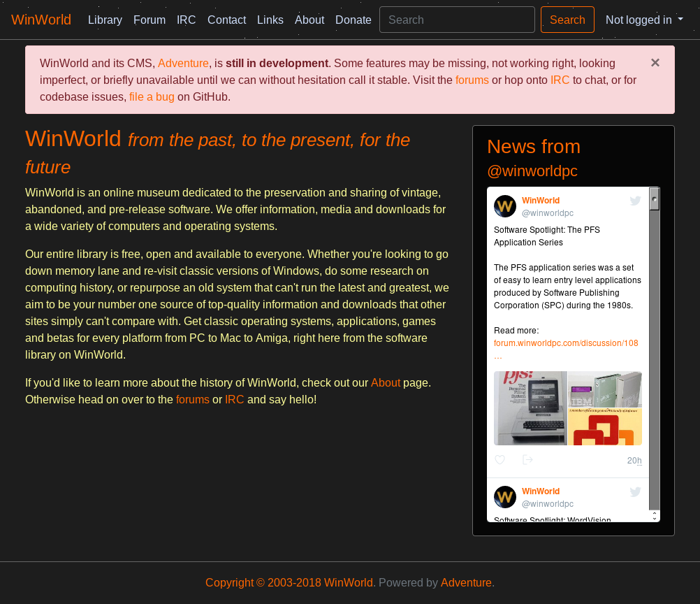Follow the forum.winworldpc.com discussion link

click(x=566, y=343)
